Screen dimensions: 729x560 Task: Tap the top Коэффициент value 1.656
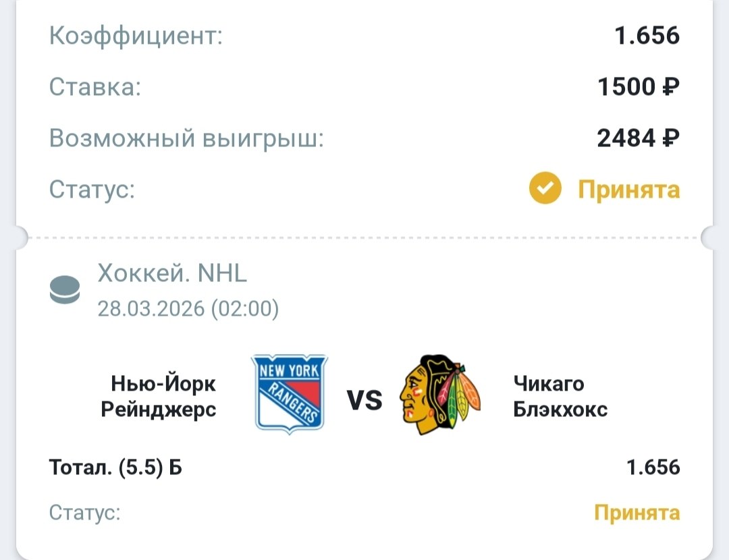coord(647,36)
